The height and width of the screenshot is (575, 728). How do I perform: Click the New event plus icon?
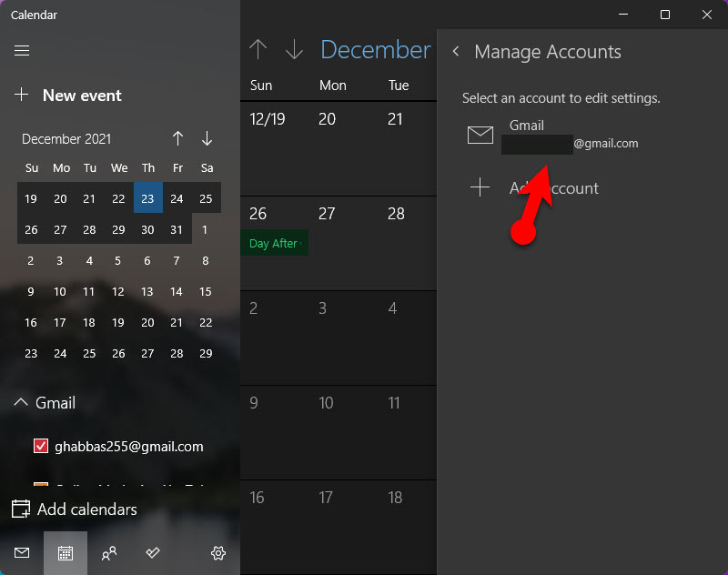click(21, 95)
